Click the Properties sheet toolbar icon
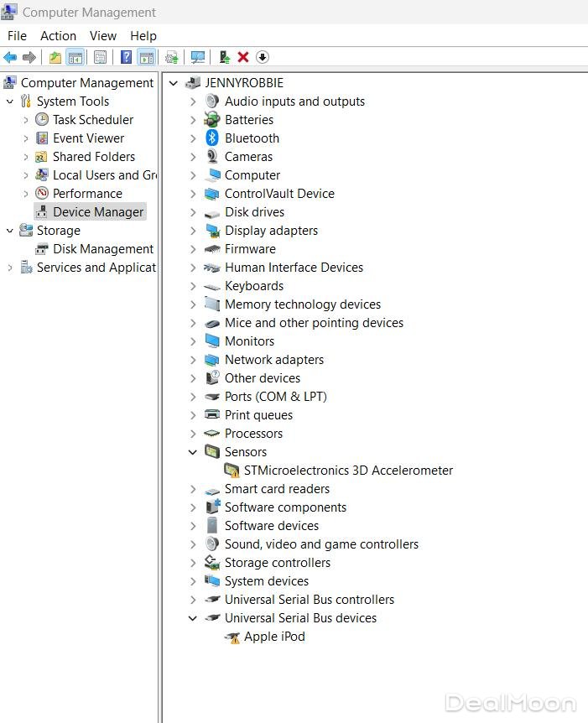This screenshot has width=588, height=723. point(100,57)
